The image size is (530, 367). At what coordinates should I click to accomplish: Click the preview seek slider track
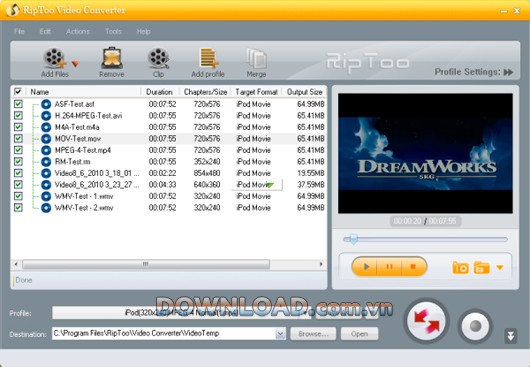pos(426,239)
